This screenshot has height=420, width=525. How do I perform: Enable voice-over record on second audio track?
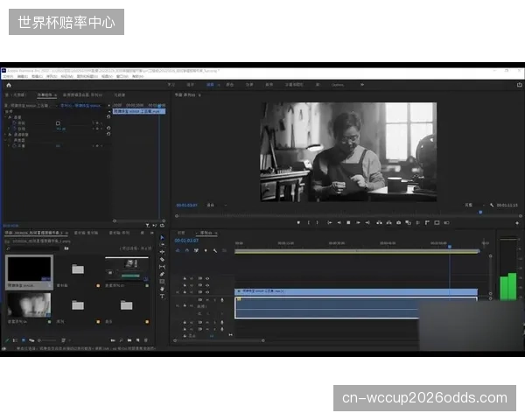(222, 322)
